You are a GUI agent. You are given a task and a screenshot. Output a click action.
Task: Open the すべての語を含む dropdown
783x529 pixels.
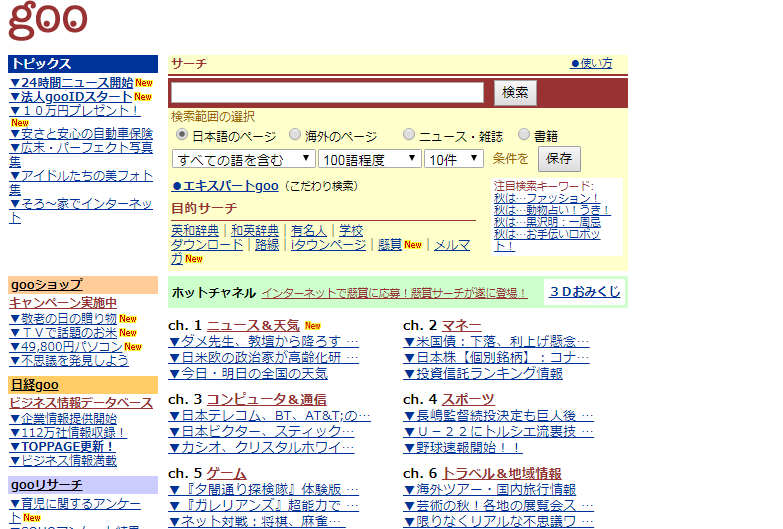coord(244,159)
